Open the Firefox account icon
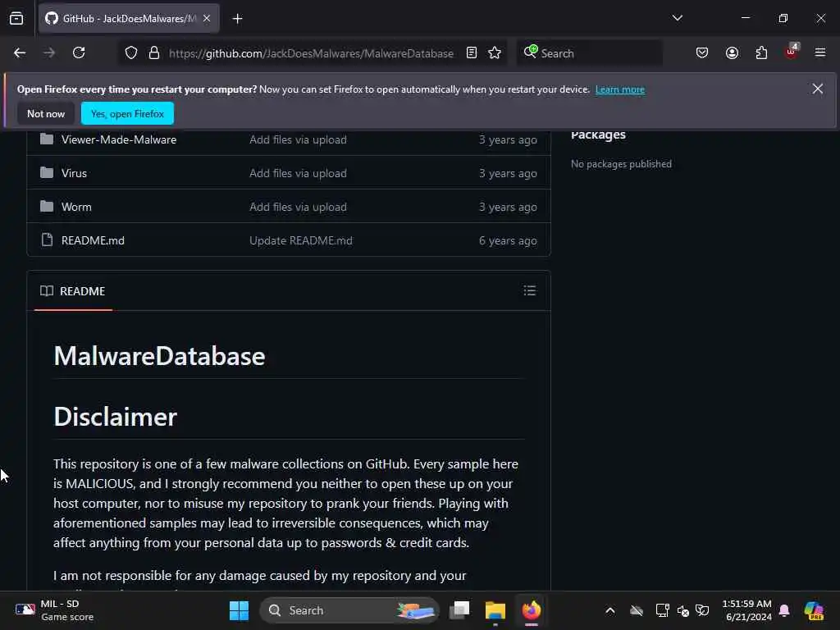This screenshot has width=840, height=630. [732, 52]
